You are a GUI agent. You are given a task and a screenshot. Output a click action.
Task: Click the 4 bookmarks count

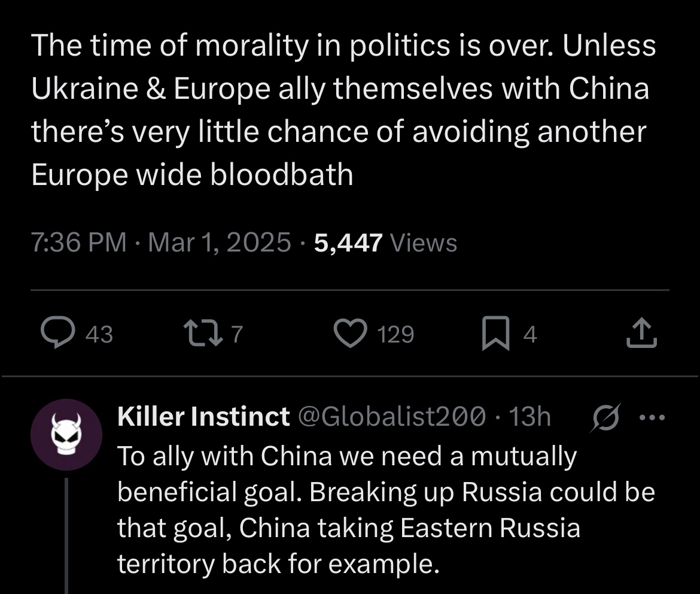(530, 334)
